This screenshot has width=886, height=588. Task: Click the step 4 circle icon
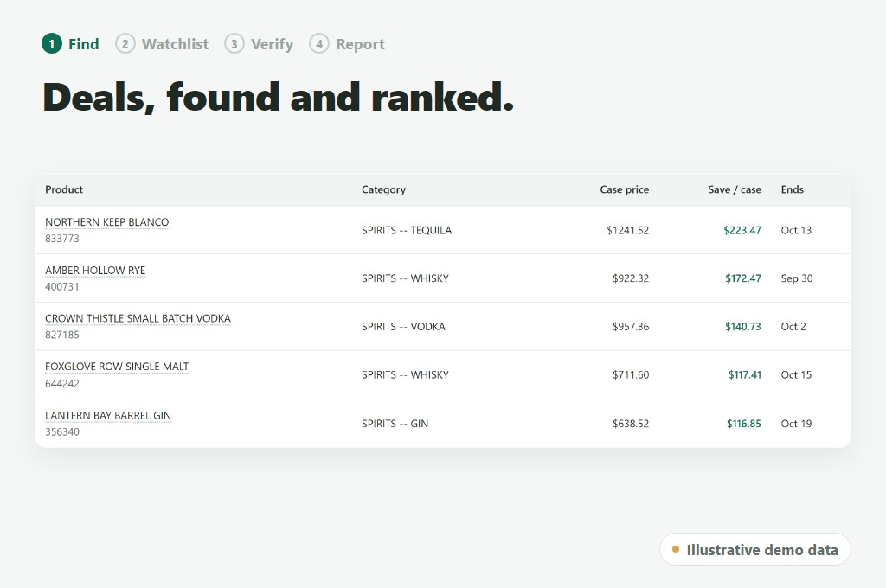[x=318, y=43]
